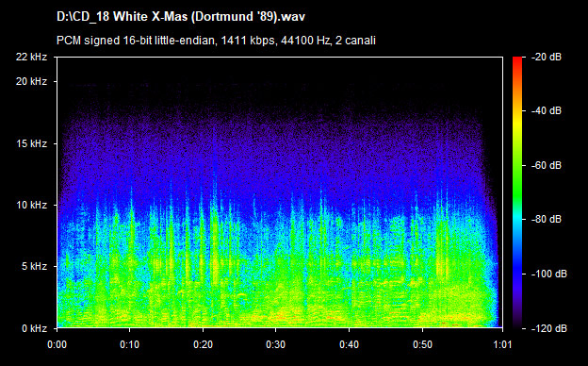Image resolution: width=588 pixels, height=366 pixels.
Task: Click the file path title D:\CD_18 White X-Mas
Action: [x=181, y=17]
